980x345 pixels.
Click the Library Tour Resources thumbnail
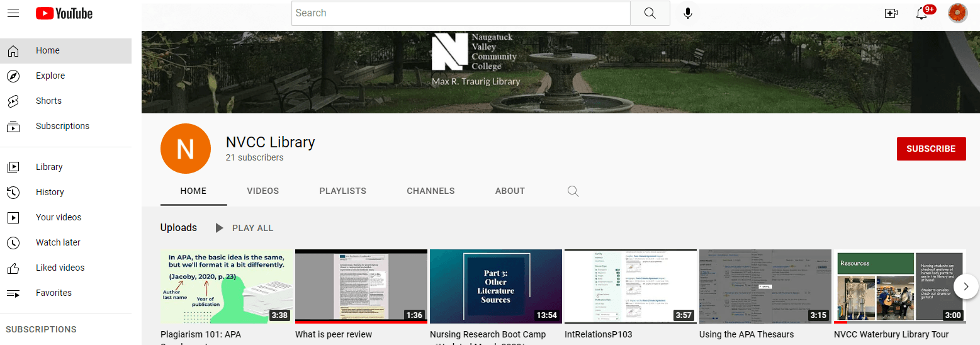click(900, 286)
